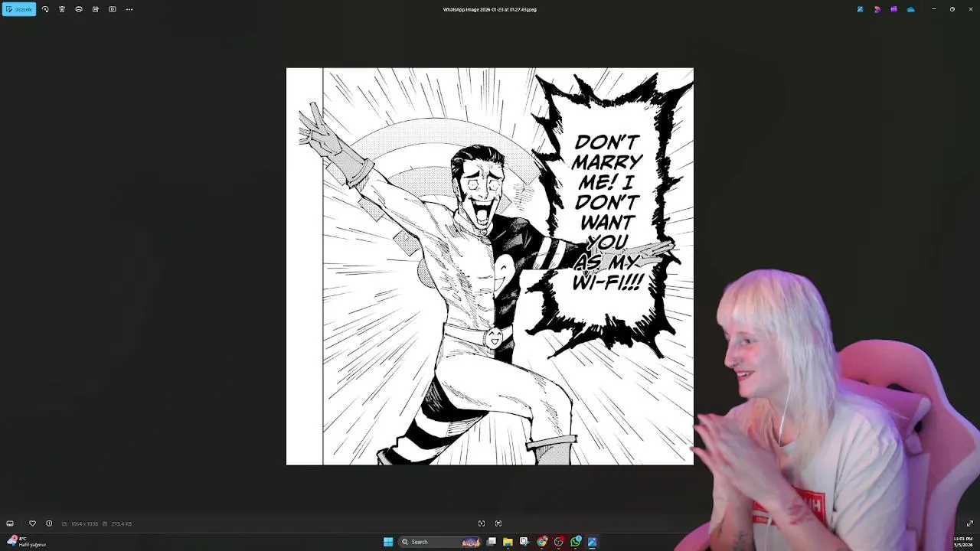The width and height of the screenshot is (980, 551).
Task: Delete the photo using the trash icon
Action: point(62,9)
